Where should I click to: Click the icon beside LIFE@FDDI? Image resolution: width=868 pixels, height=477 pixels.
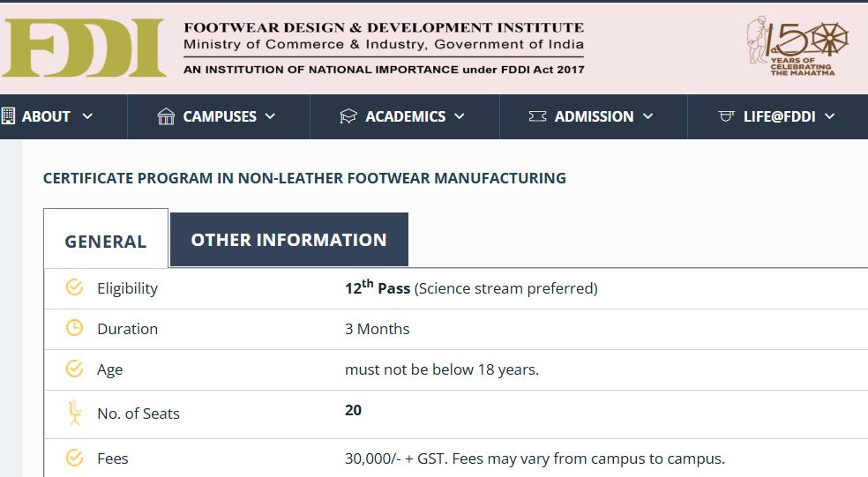(x=727, y=116)
